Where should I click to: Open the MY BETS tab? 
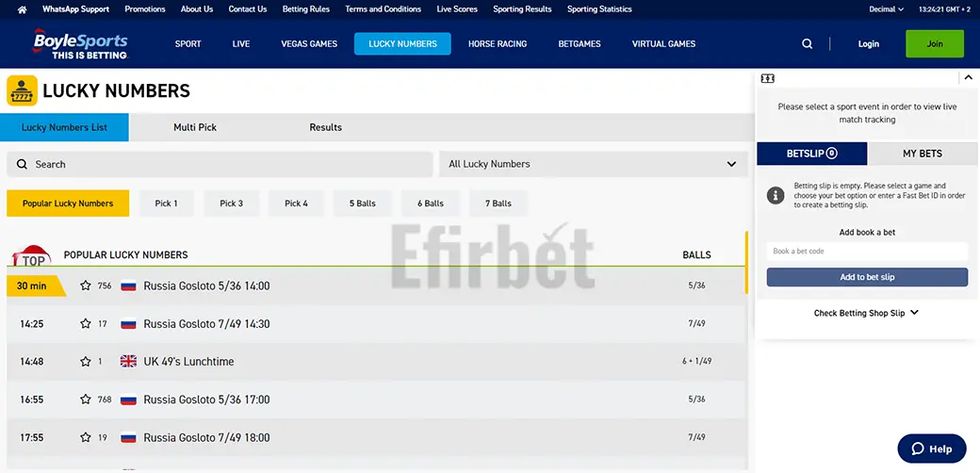(922, 154)
